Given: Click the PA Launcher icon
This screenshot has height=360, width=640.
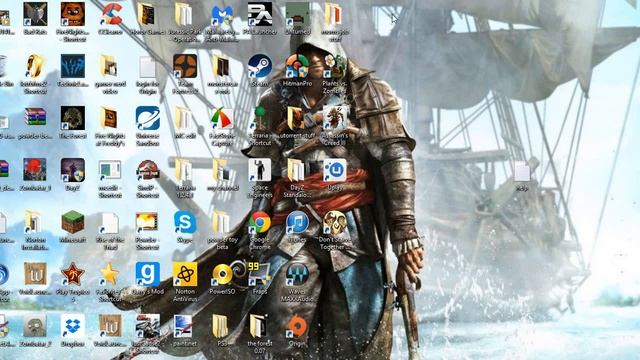Looking at the screenshot, I should [260, 14].
